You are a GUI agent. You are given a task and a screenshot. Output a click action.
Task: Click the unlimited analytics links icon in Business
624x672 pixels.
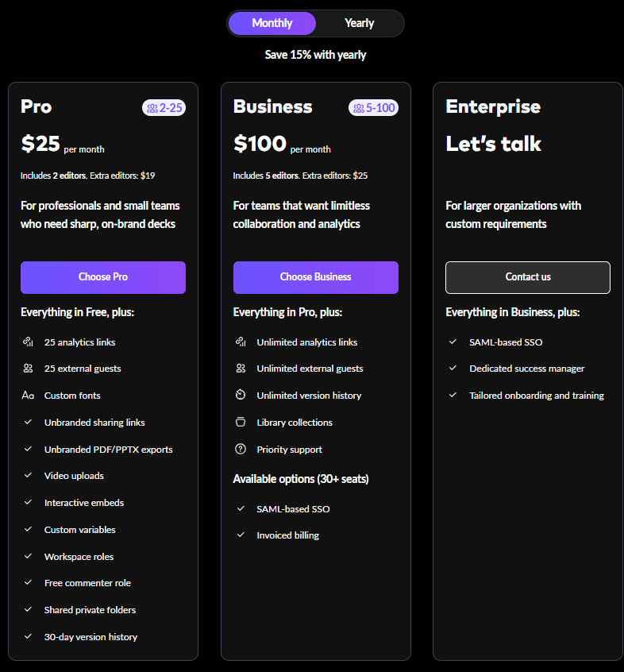[241, 342]
